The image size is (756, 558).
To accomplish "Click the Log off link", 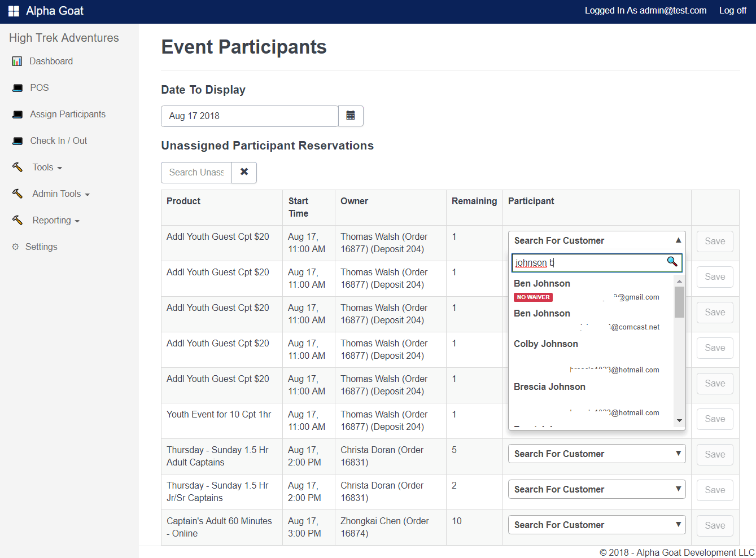I will (732, 11).
